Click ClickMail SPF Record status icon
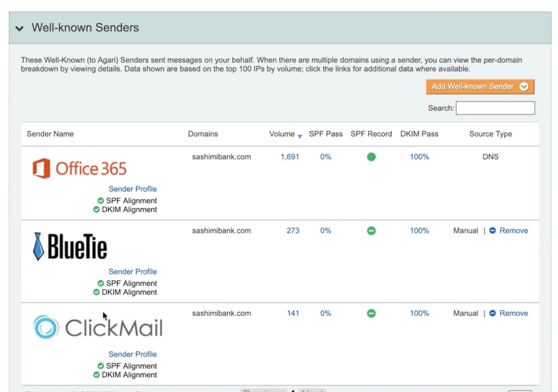Viewport: 558px width, 392px height. click(x=371, y=313)
